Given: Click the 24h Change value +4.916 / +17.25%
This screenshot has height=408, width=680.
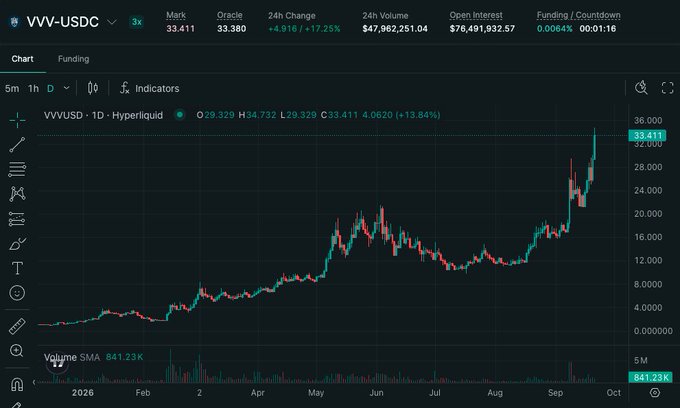Looking at the screenshot, I should click(x=304, y=29).
